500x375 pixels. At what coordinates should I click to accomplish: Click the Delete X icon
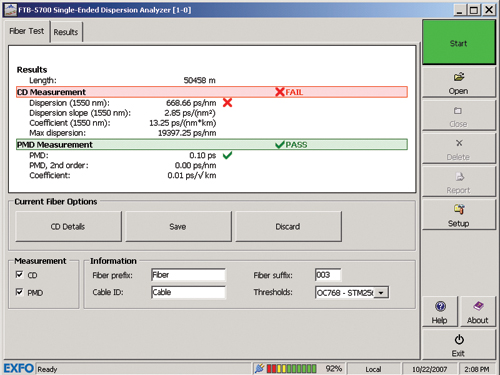pyautogui.click(x=459, y=143)
